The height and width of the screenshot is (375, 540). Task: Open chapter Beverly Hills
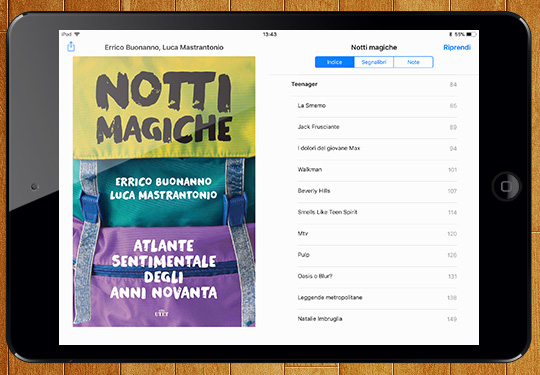click(377, 191)
